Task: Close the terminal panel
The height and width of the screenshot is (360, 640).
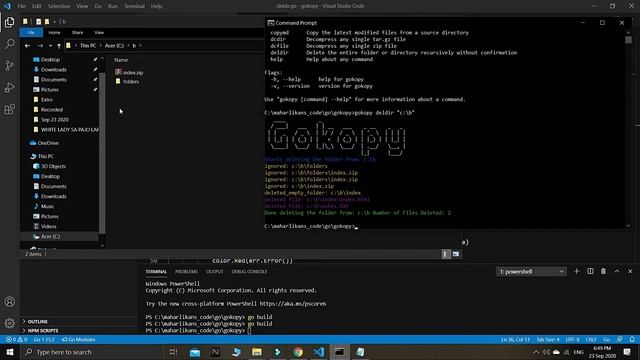Action: click(630, 271)
